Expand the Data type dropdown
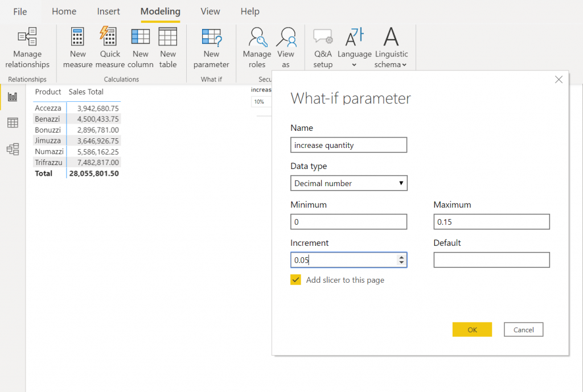 click(x=348, y=183)
